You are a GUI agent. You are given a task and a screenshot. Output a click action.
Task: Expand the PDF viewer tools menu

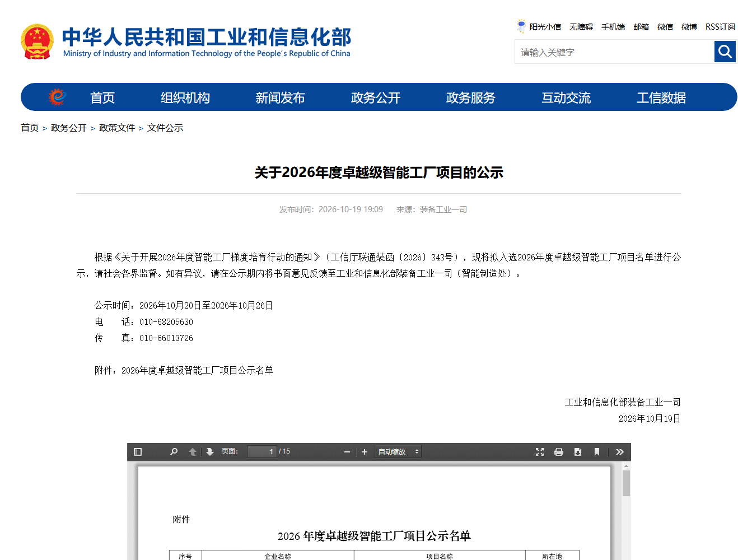point(620,452)
